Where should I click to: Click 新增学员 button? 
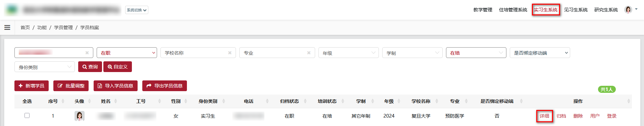(32, 86)
